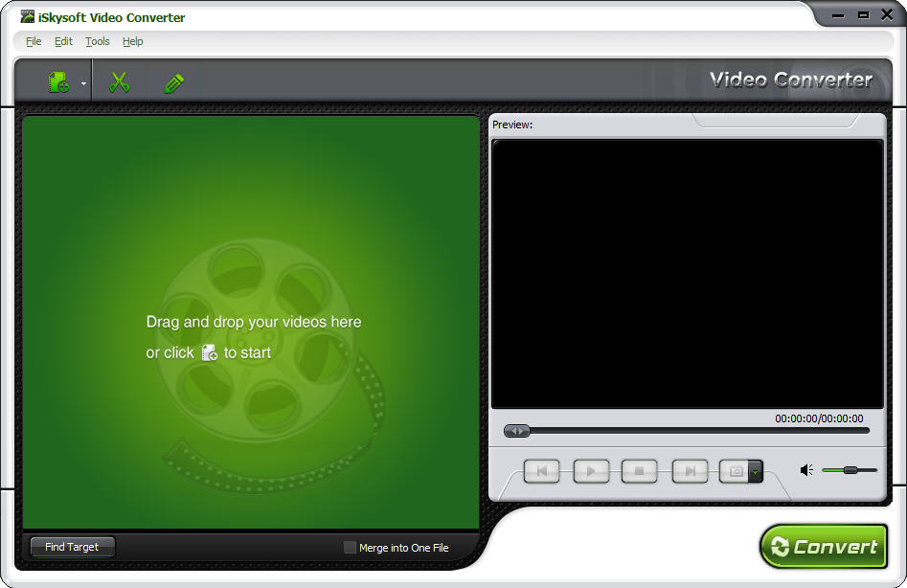Click the add-file icon inside the drop zone
The width and height of the screenshot is (907, 588).
pos(209,352)
